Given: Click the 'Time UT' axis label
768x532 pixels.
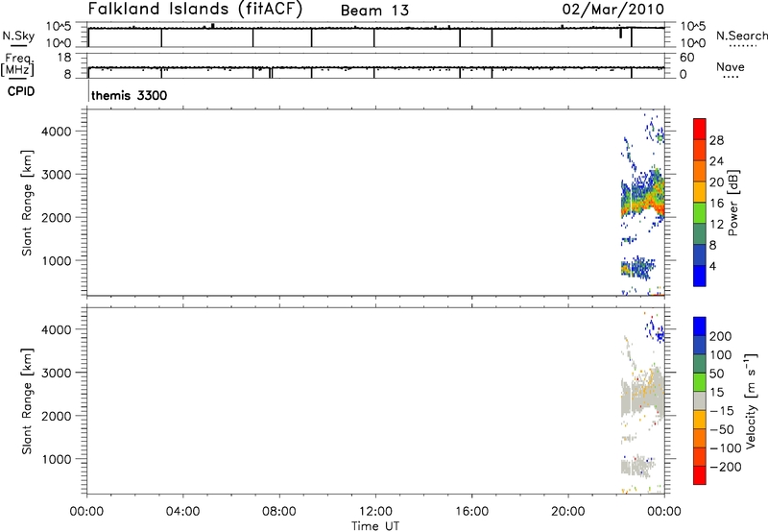Looking at the screenshot, I should [x=375, y=526].
